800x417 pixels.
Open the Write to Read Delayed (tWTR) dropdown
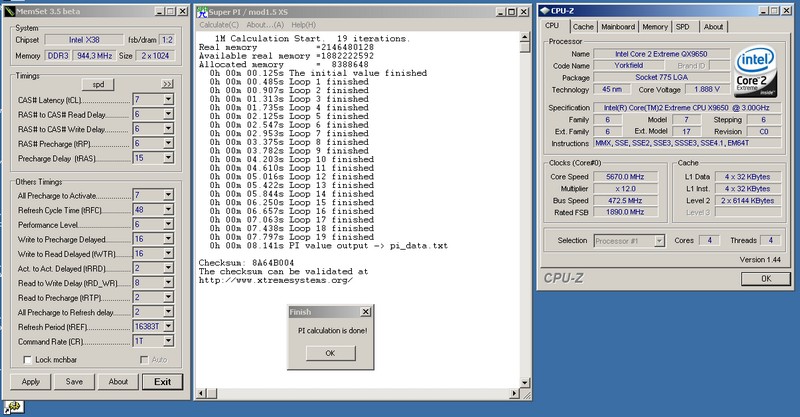tap(168, 254)
